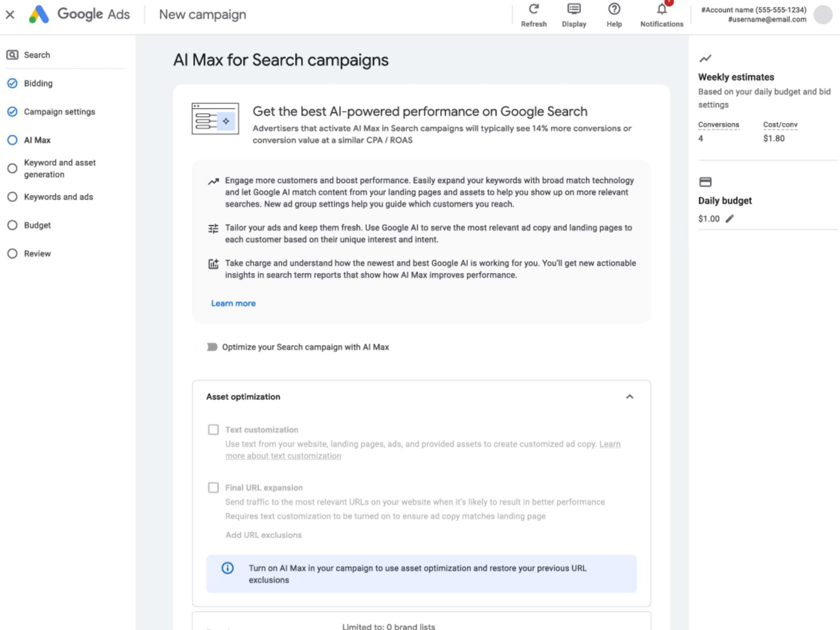Switch to the Keywords and ads step

12,197
